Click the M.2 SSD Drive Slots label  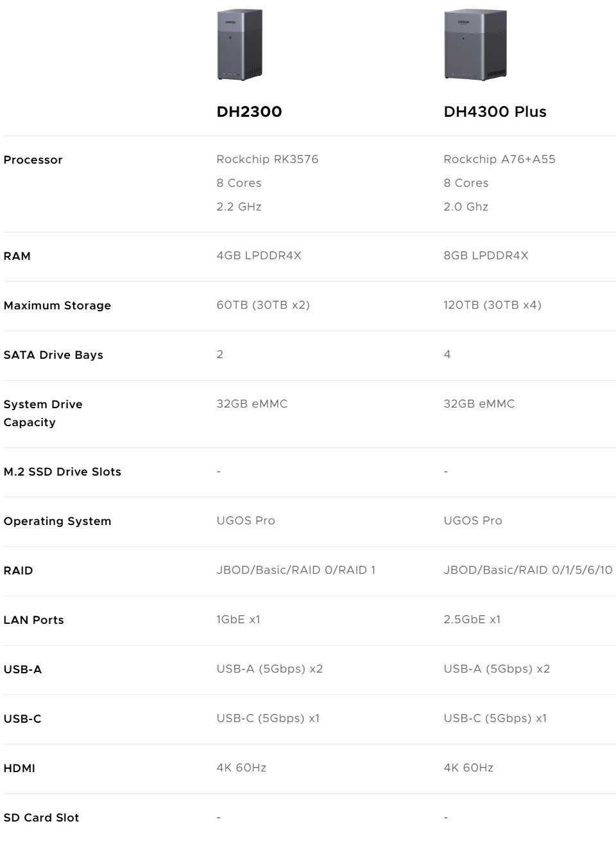point(62,472)
